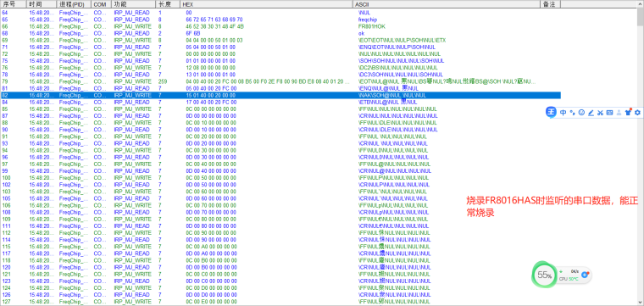Select the length 259 cell in row 79

point(162,81)
